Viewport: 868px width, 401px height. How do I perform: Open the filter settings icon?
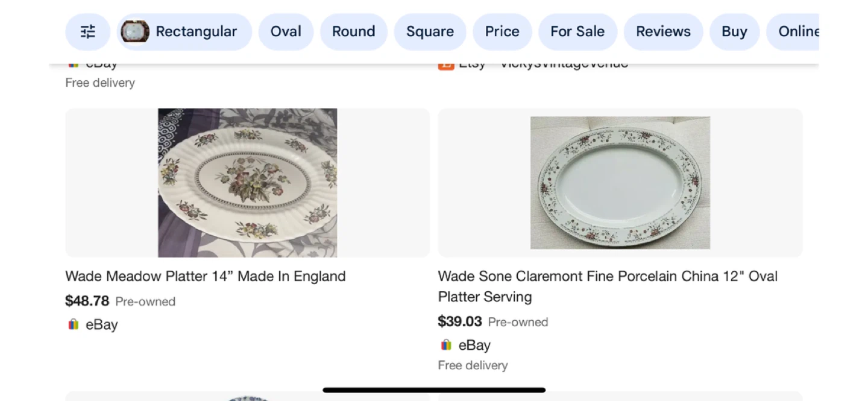pos(88,32)
